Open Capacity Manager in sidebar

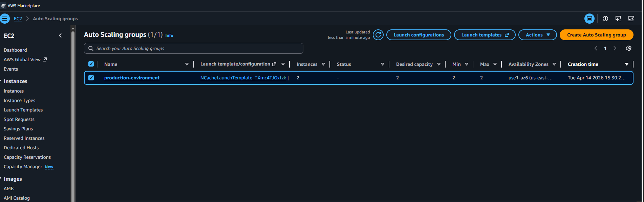[x=23, y=167]
